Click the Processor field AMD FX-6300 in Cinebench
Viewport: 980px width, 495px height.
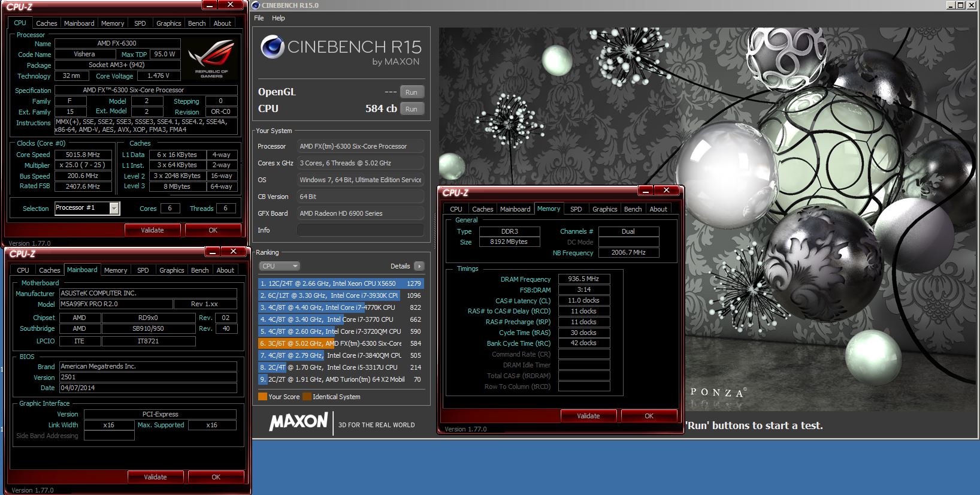click(361, 146)
